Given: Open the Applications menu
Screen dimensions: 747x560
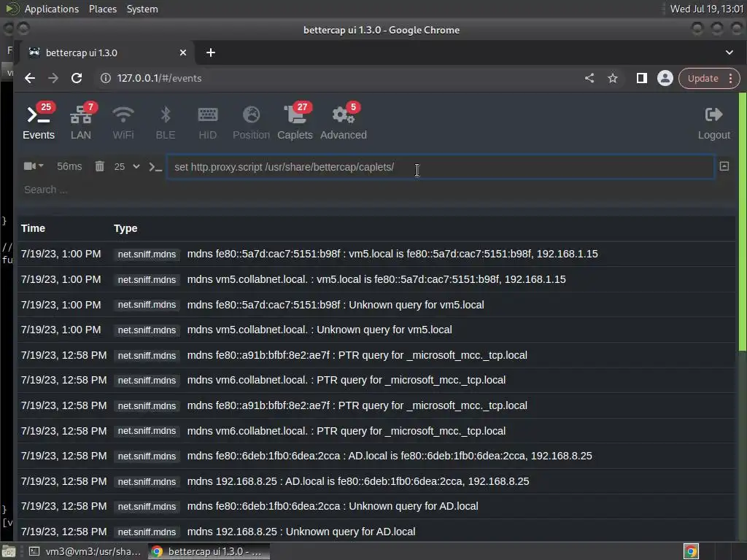Looking at the screenshot, I should pos(52,9).
